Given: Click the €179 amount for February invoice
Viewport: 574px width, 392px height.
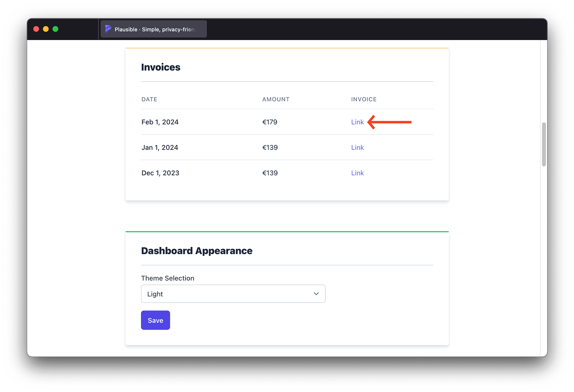Looking at the screenshot, I should coord(269,122).
